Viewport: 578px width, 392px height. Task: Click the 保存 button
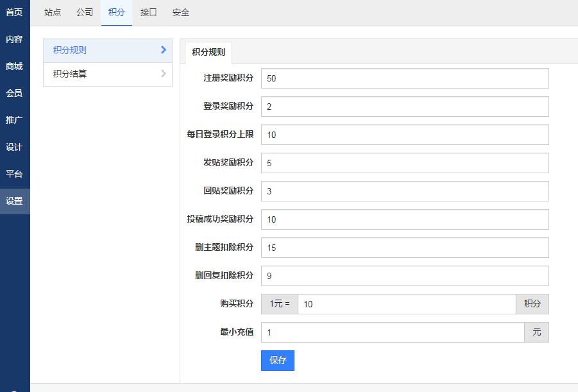click(x=277, y=361)
